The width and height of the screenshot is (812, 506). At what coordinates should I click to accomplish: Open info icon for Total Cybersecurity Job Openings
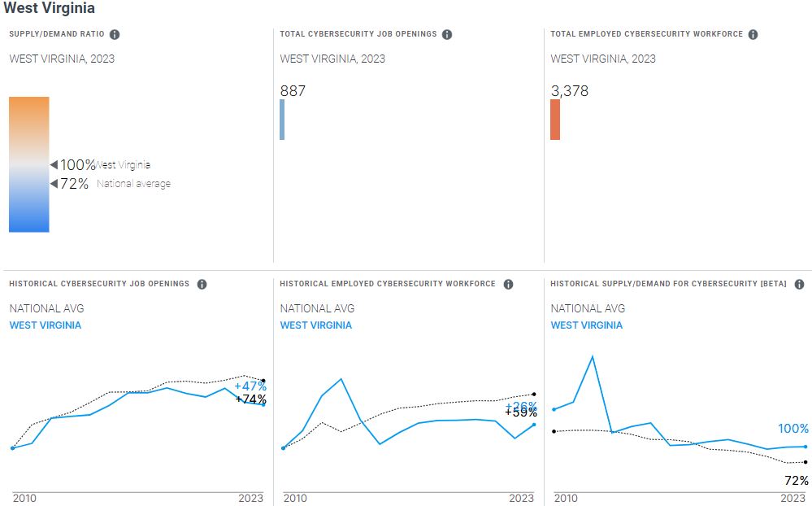(x=447, y=34)
